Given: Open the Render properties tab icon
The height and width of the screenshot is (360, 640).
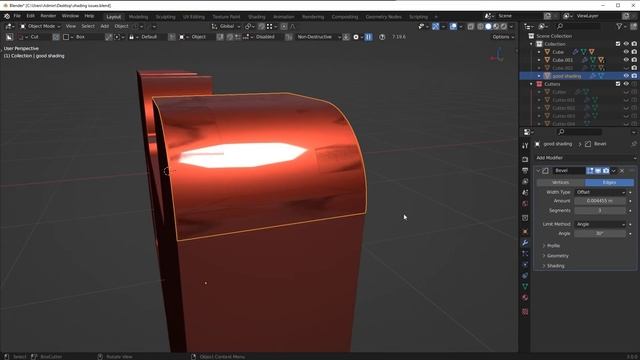Looking at the screenshot, I should coord(525,160).
